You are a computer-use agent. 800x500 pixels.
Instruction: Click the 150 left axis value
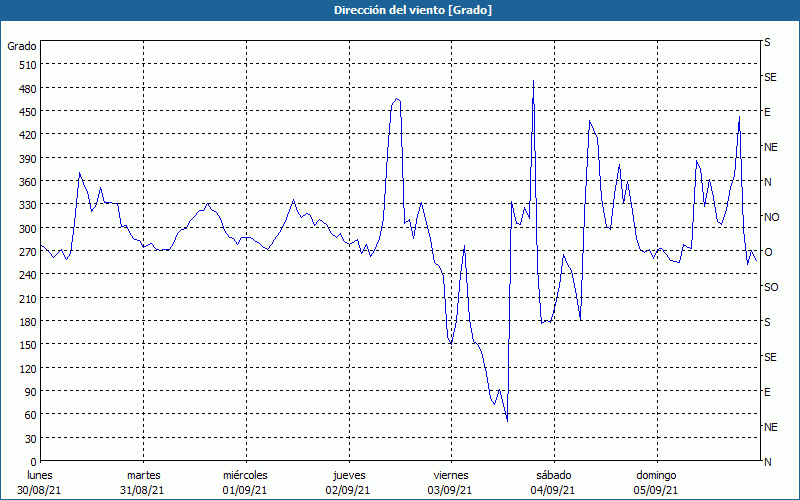(x=28, y=345)
